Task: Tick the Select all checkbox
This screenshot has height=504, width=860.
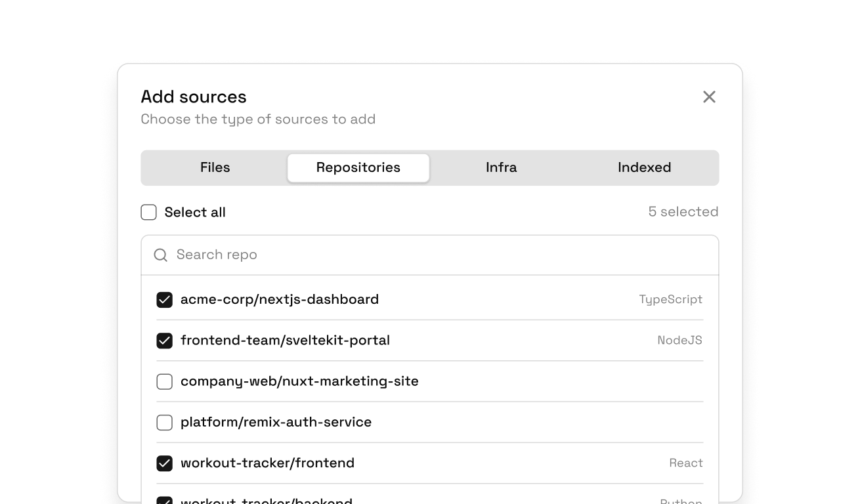Action: pos(149,213)
